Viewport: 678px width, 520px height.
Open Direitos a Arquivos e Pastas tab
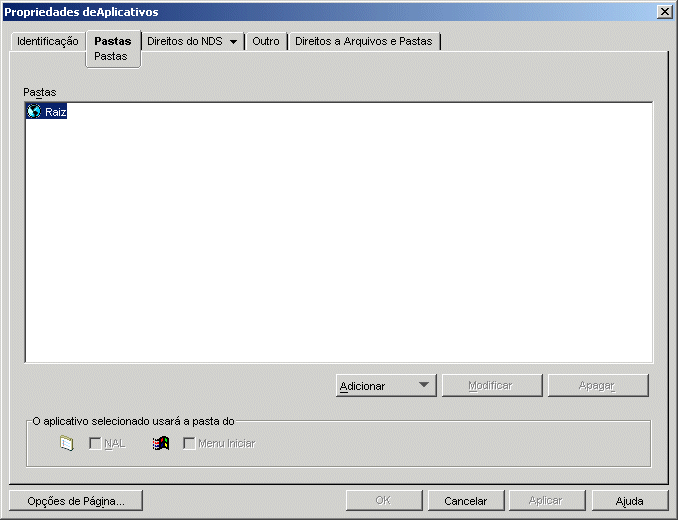coord(364,41)
